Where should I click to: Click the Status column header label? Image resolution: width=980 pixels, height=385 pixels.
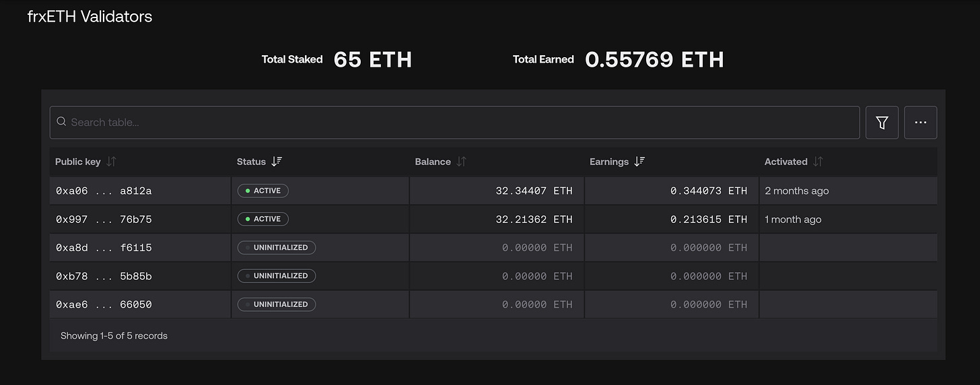pos(251,162)
